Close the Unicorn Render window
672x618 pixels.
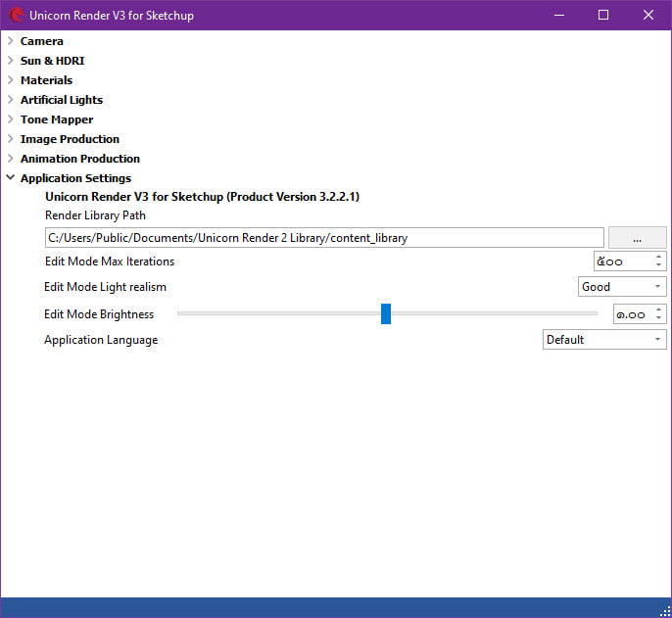[x=648, y=15]
